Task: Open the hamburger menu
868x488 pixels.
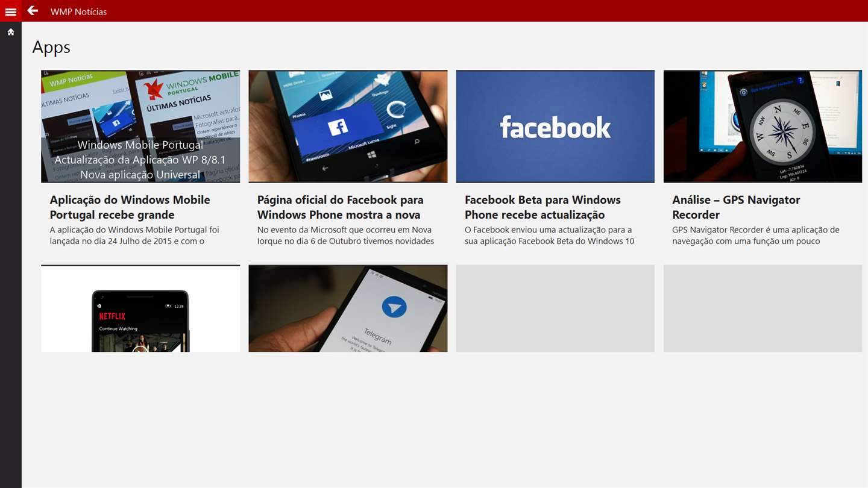Action: (x=11, y=11)
